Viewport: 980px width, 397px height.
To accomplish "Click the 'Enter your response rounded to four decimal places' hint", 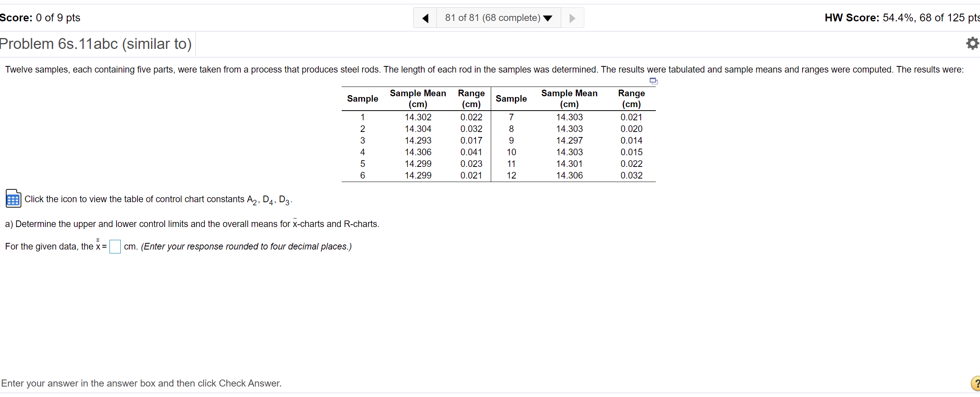I will tap(246, 246).
